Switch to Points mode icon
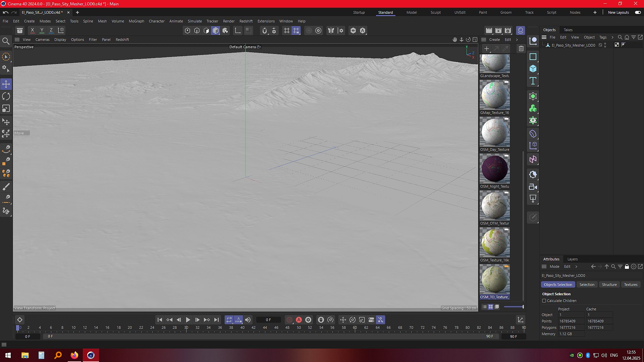 (187, 31)
